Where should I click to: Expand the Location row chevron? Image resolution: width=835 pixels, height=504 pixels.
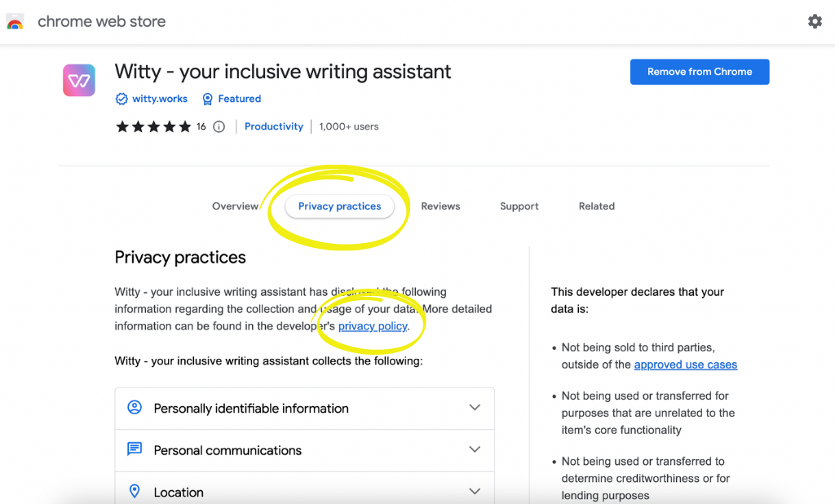coord(475,492)
